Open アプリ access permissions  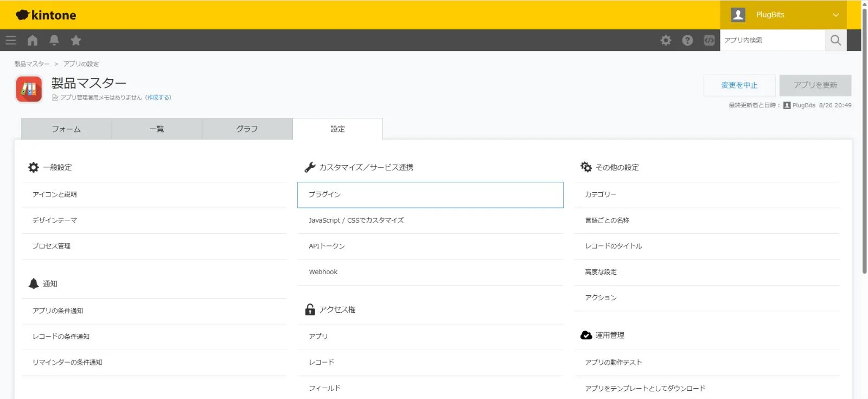(430, 337)
